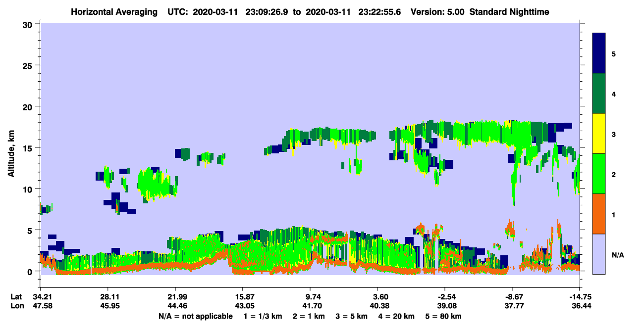Click the colorbar label '4'
The height and width of the screenshot is (330, 644).
(x=614, y=94)
